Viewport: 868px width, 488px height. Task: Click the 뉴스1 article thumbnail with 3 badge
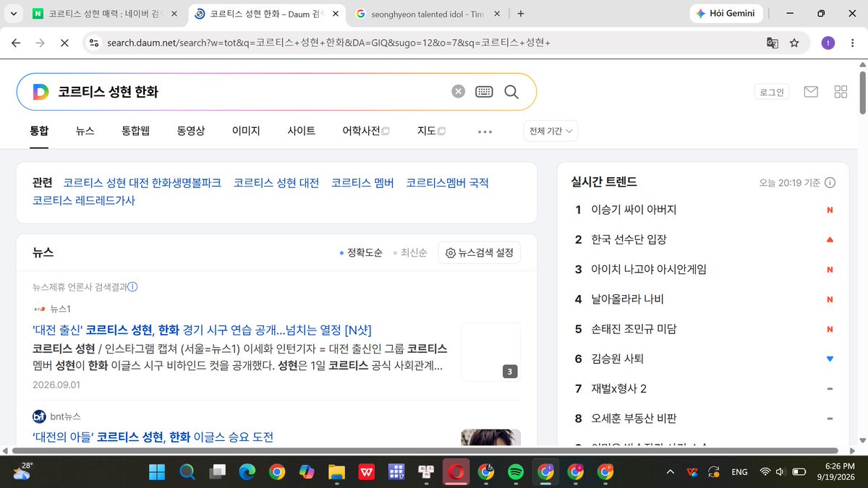pyautogui.click(x=490, y=352)
